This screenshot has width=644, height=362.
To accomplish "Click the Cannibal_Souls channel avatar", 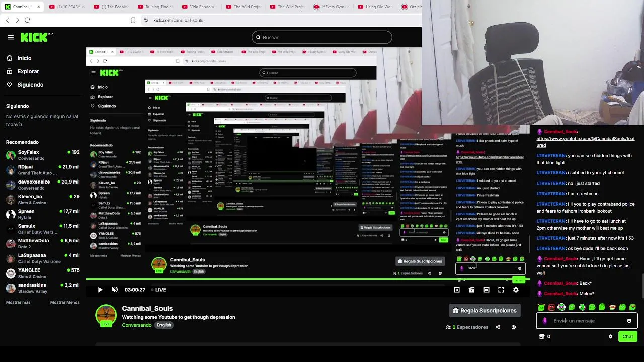I will (106, 315).
